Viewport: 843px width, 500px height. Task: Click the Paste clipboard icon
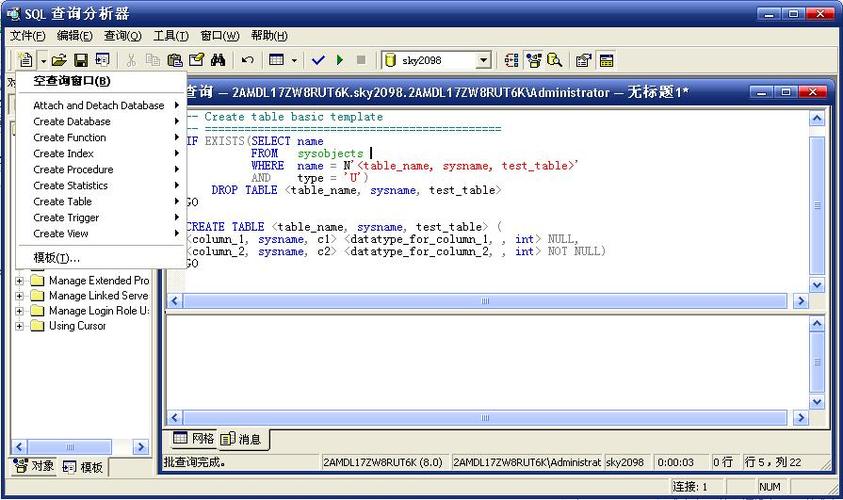pyautogui.click(x=175, y=61)
